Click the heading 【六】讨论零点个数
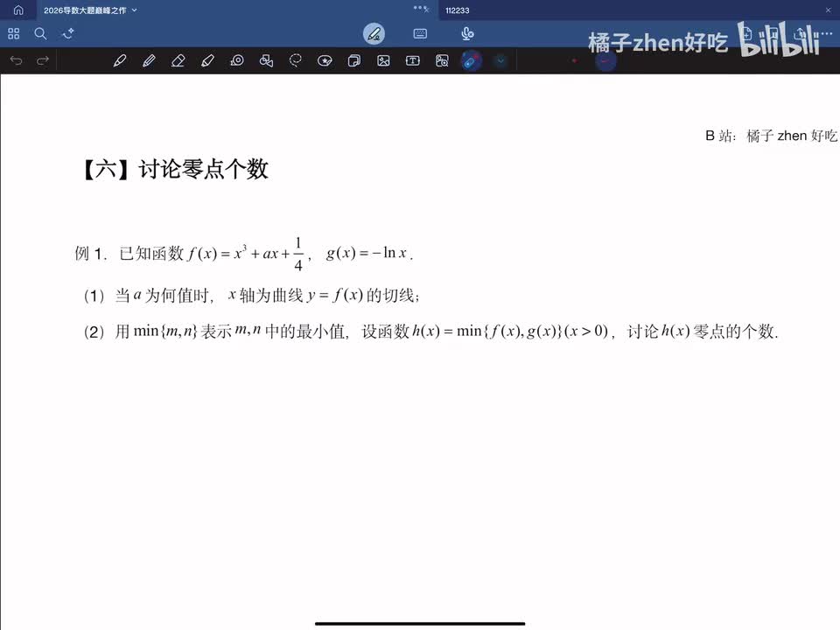Viewport: 840px width, 630px height. [174, 169]
